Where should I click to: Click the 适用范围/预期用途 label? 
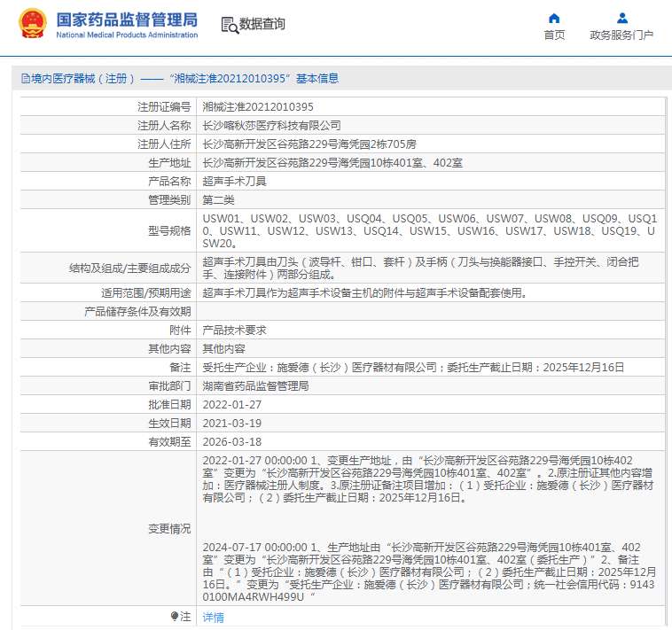tap(145, 293)
